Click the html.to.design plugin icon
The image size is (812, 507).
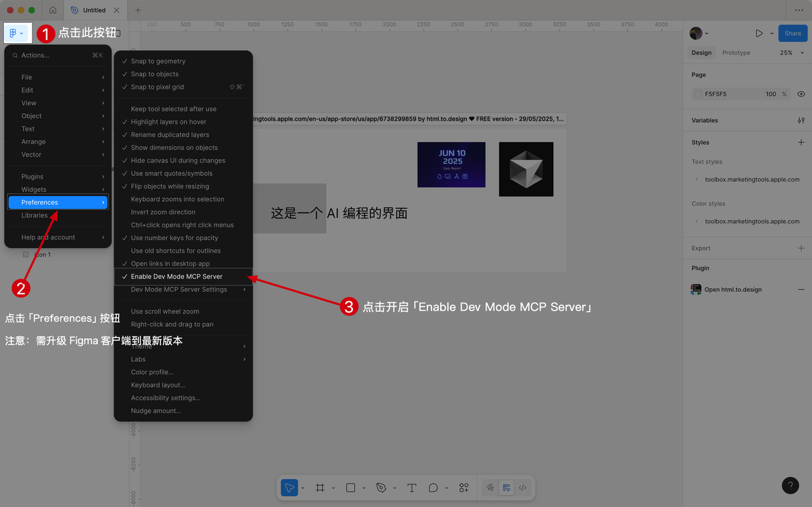pyautogui.click(x=696, y=289)
